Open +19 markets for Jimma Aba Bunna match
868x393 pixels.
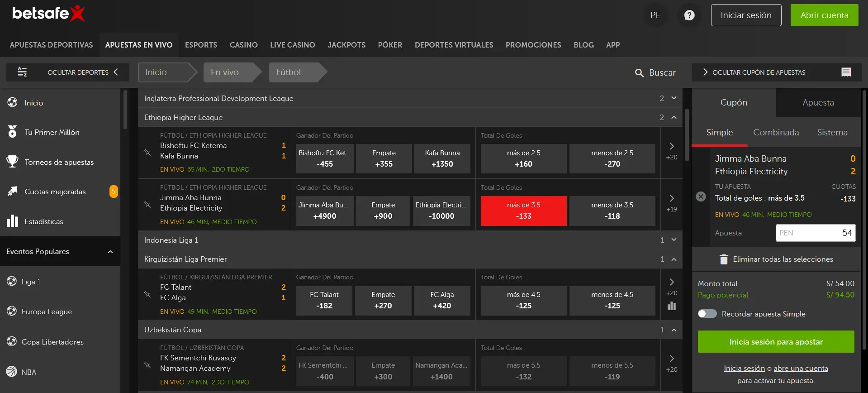(x=672, y=203)
